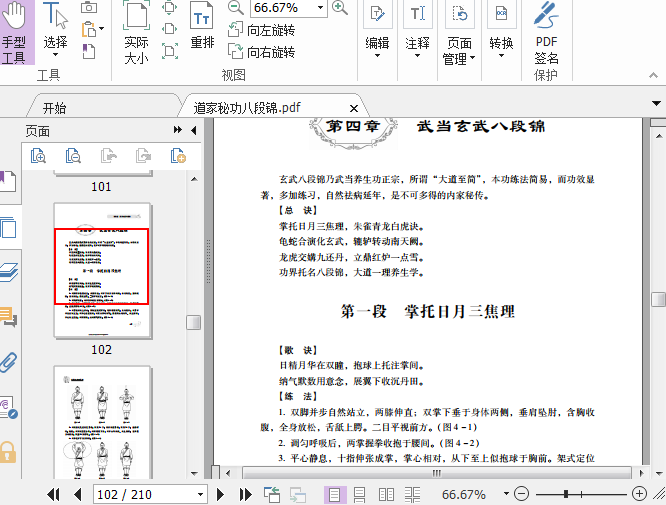The height and width of the screenshot is (505, 666).
Task: Click the Snapshot camera icon
Action: point(89,7)
